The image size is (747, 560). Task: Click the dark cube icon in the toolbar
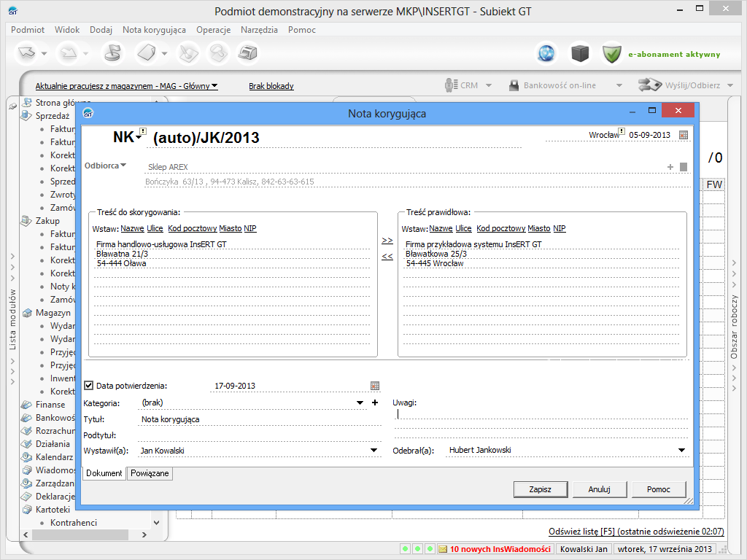(579, 53)
